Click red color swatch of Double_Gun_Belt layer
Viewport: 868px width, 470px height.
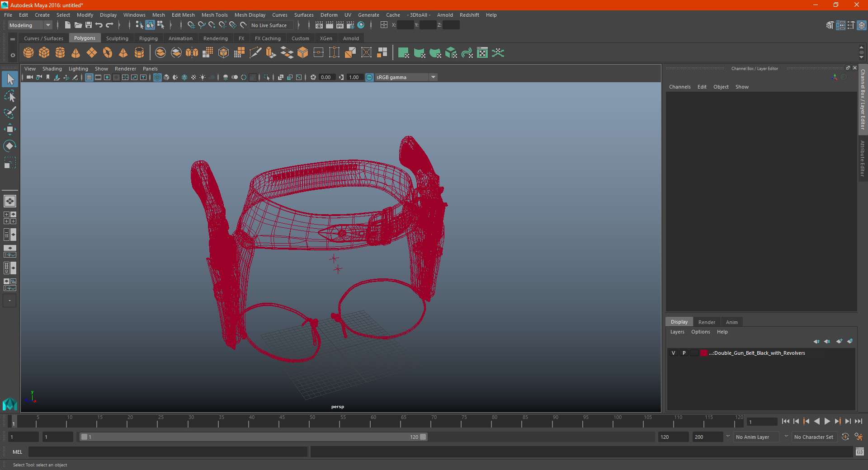pyautogui.click(x=704, y=353)
